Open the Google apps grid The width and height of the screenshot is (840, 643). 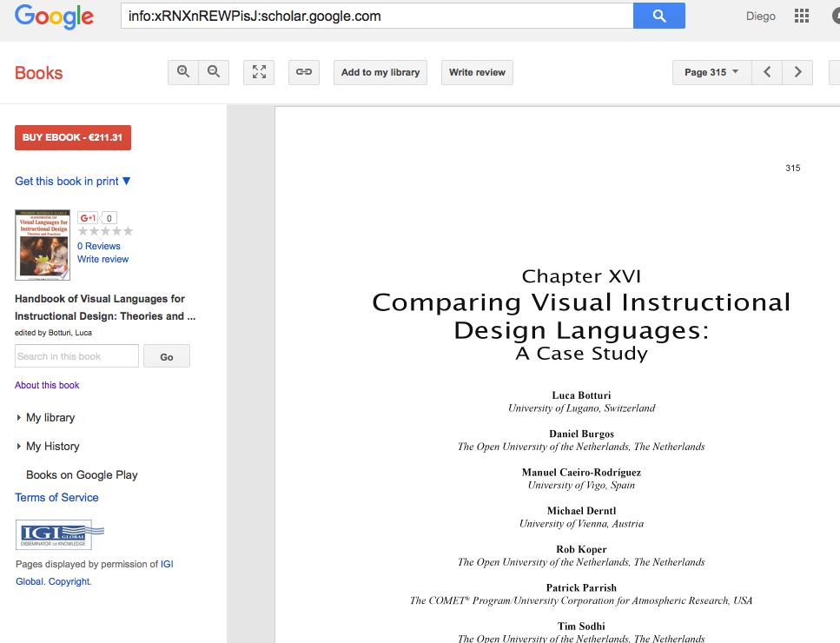[801, 17]
